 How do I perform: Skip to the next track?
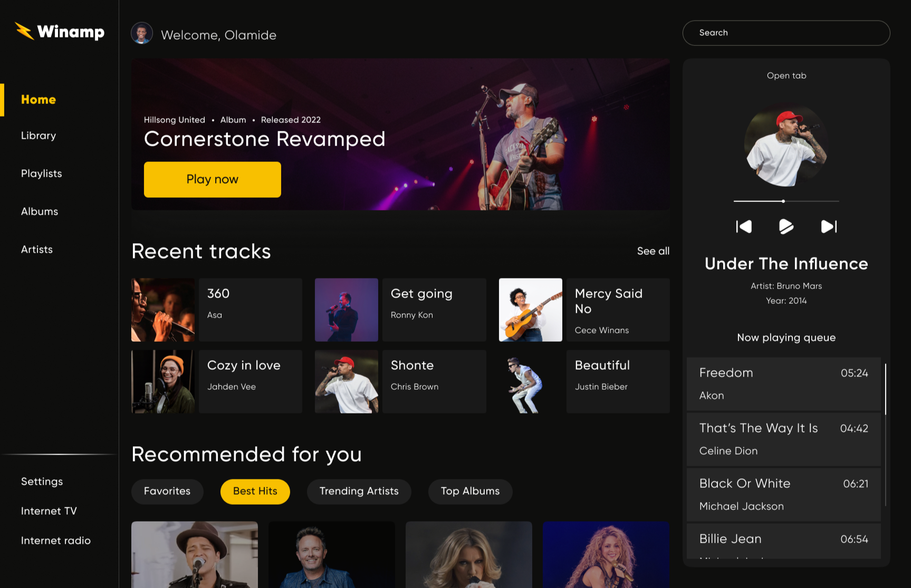pos(829,226)
